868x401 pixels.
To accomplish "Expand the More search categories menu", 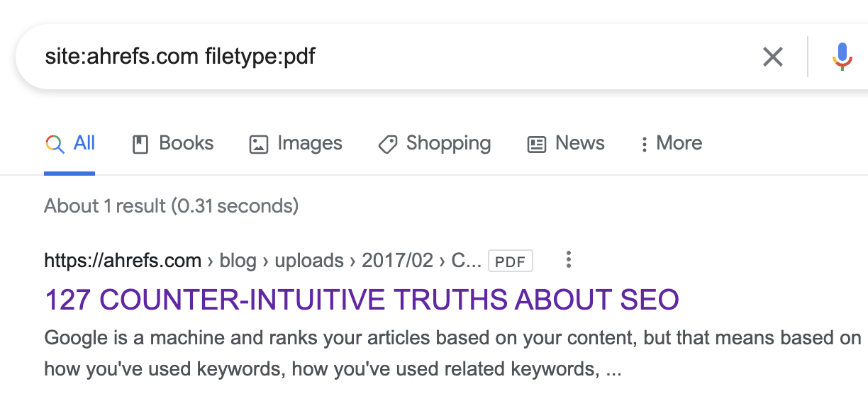I will (x=671, y=143).
